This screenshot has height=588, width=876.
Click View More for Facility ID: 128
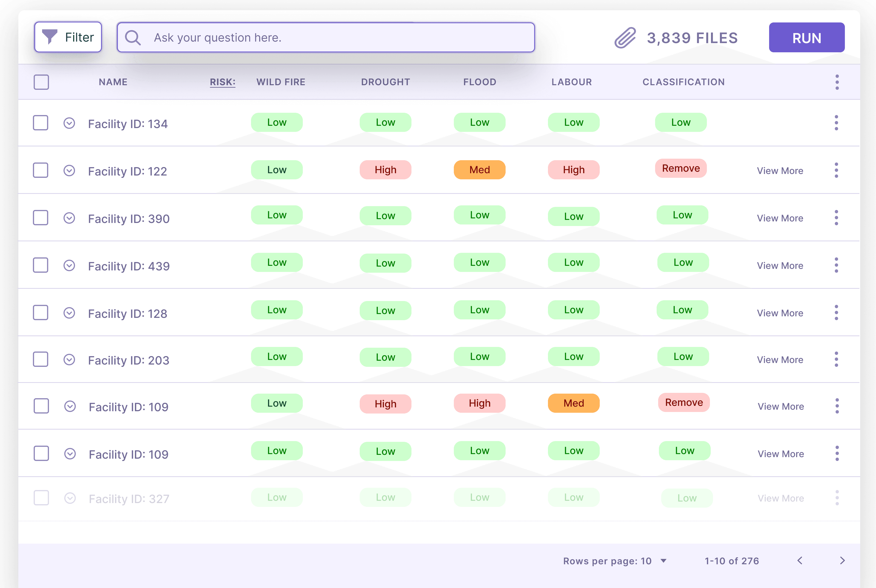(x=780, y=313)
